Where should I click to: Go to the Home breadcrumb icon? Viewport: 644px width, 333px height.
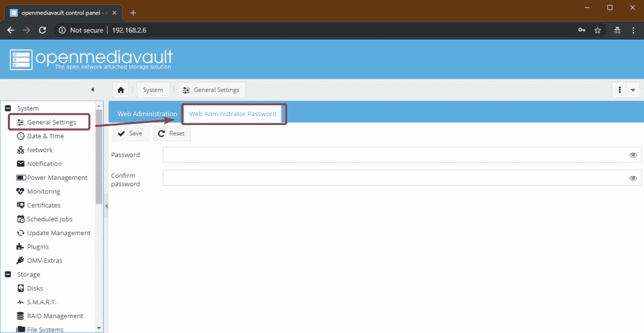click(121, 90)
